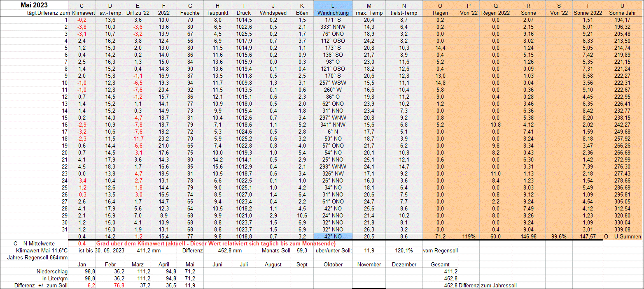Select pressure value '1027,0'
The width and height of the screenshot is (644, 289).
click(244, 194)
